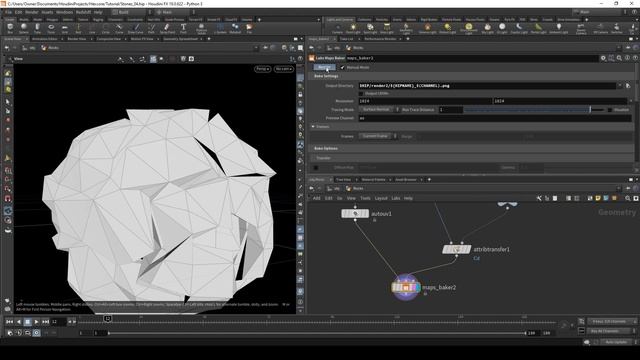The width and height of the screenshot is (640, 360).
Task: Add an Environment Light from shelf
Action: point(469,28)
